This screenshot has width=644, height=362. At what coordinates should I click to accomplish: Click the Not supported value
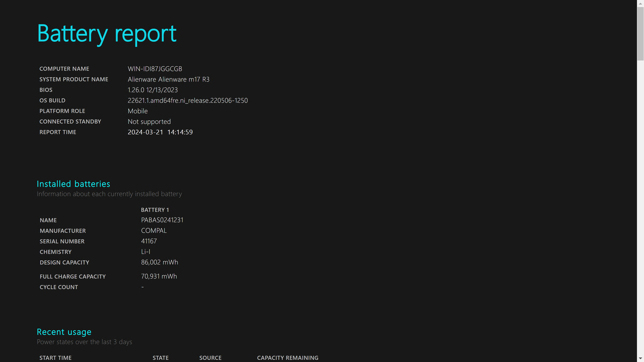tap(149, 122)
